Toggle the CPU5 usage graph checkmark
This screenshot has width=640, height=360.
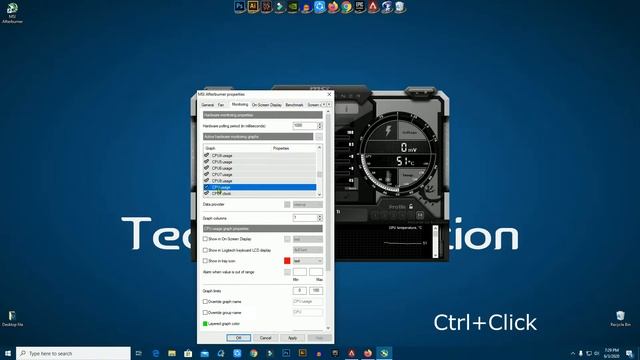pyautogui.click(x=207, y=162)
